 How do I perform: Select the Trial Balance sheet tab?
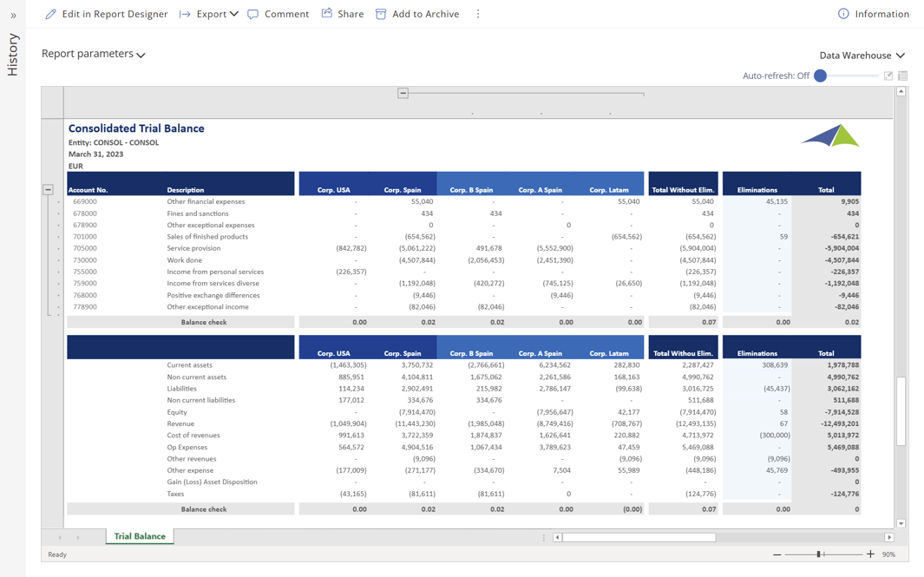(140, 536)
